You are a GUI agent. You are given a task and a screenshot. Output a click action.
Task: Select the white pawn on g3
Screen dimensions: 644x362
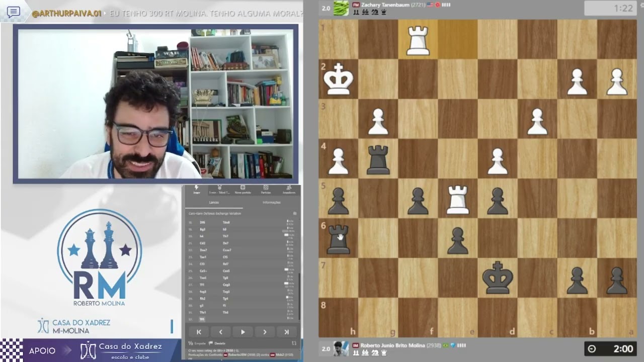(378, 122)
